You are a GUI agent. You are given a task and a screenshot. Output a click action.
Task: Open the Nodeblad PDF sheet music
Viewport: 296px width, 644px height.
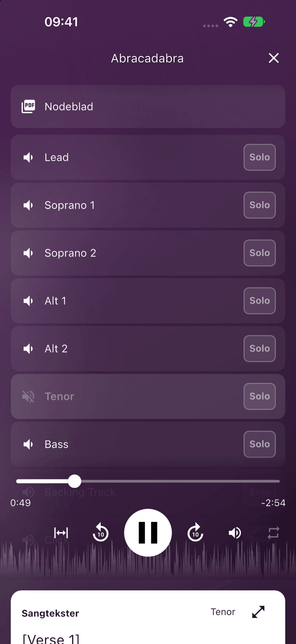tap(148, 106)
